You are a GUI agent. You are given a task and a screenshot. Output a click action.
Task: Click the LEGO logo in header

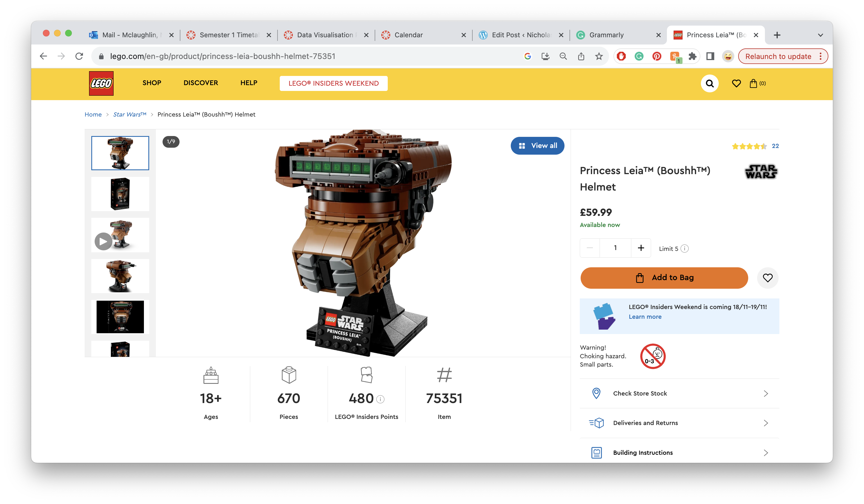tap(101, 83)
